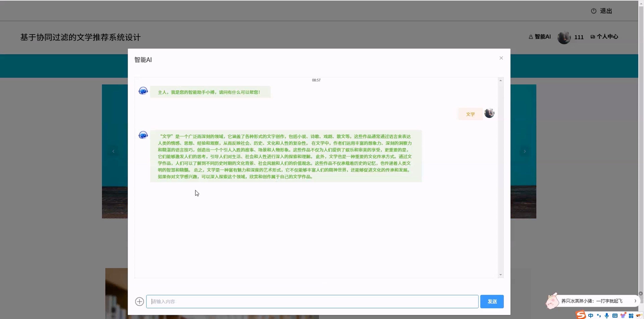Click the plus attachment icon beside the input

click(x=139, y=302)
